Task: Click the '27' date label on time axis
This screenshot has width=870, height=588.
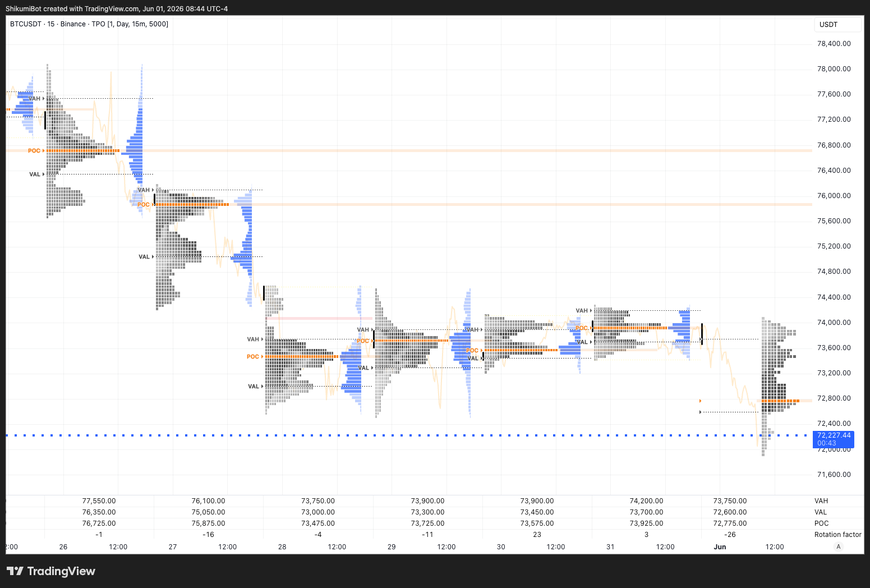Action: tap(173, 547)
